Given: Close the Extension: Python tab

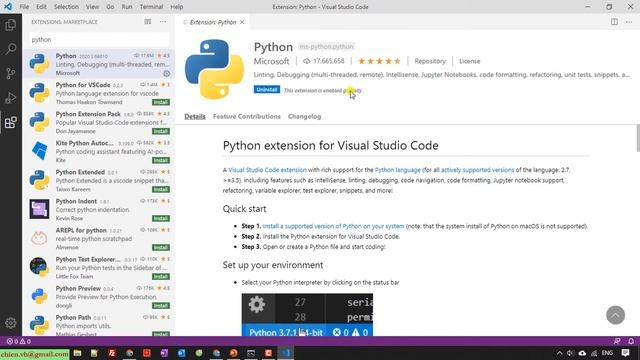Looking at the screenshot, I should point(242,22).
